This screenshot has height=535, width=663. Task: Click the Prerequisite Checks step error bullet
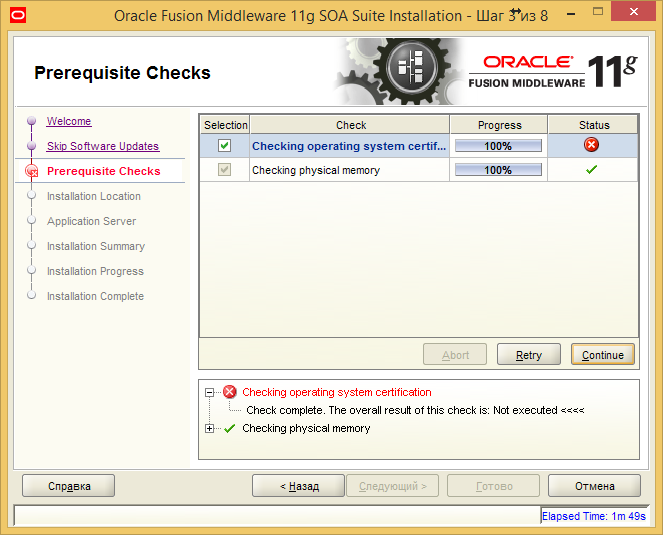(32, 171)
